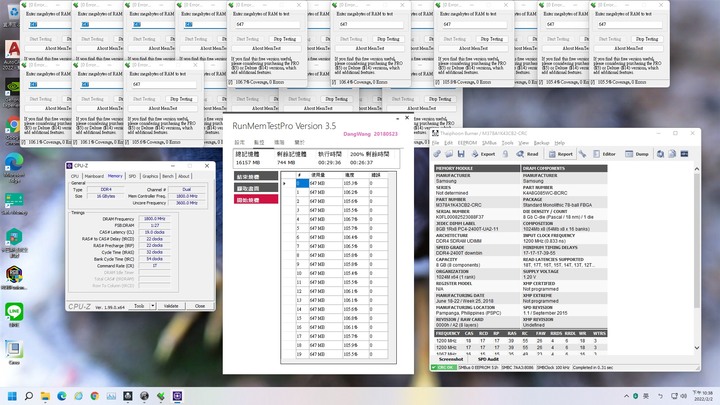Open the Google Chrome desktop icon
The width and height of the screenshot is (720, 405).
coord(13,131)
